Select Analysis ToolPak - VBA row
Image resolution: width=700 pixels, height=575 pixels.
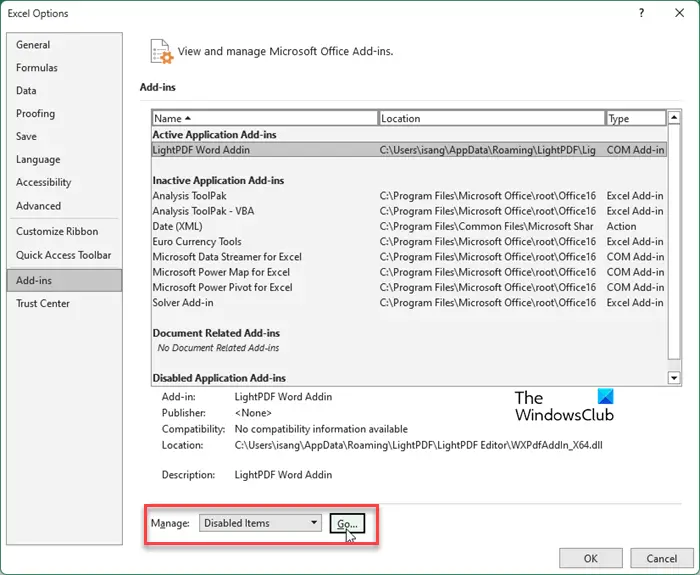409,211
